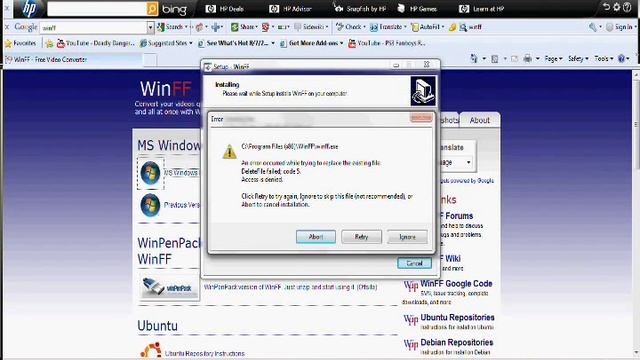Image resolution: width=640 pixels, height=360 pixels.
Task: Open Snapfish by HP
Action: pyautogui.click(x=360, y=9)
